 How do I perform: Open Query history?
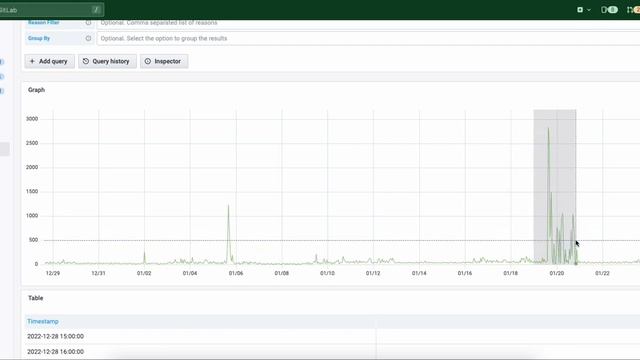(107, 61)
